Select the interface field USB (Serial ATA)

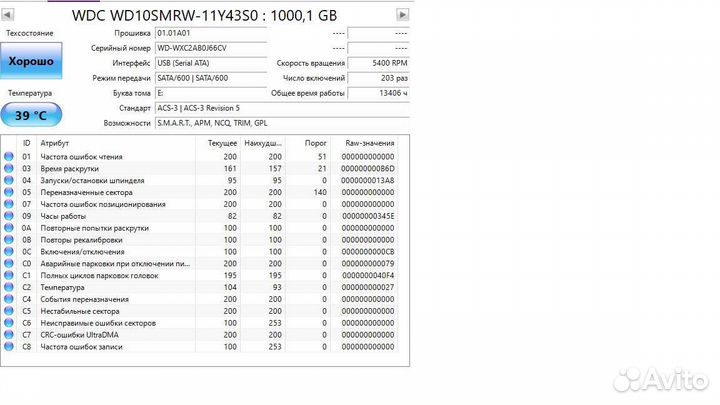pos(211,63)
